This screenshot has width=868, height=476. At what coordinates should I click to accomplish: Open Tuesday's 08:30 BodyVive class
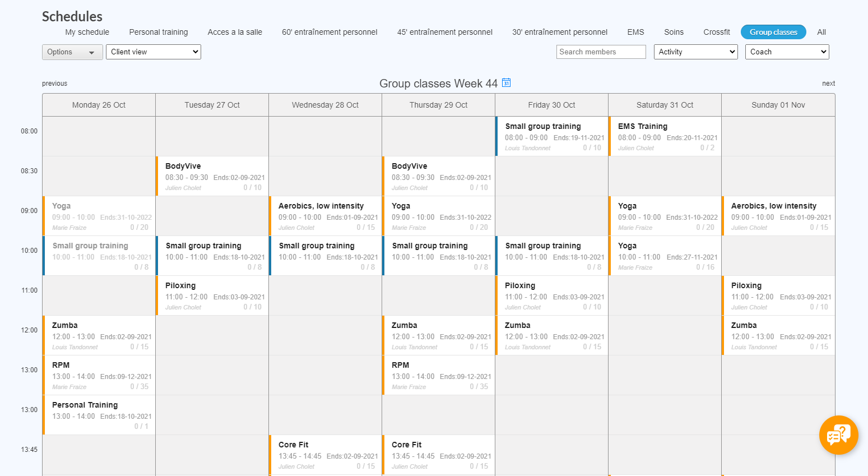(212, 176)
